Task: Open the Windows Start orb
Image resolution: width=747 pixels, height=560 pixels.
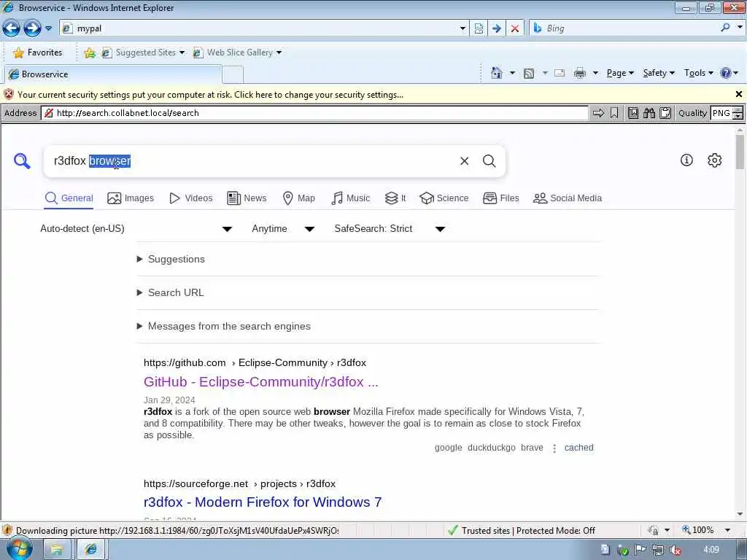Action: [x=18, y=548]
